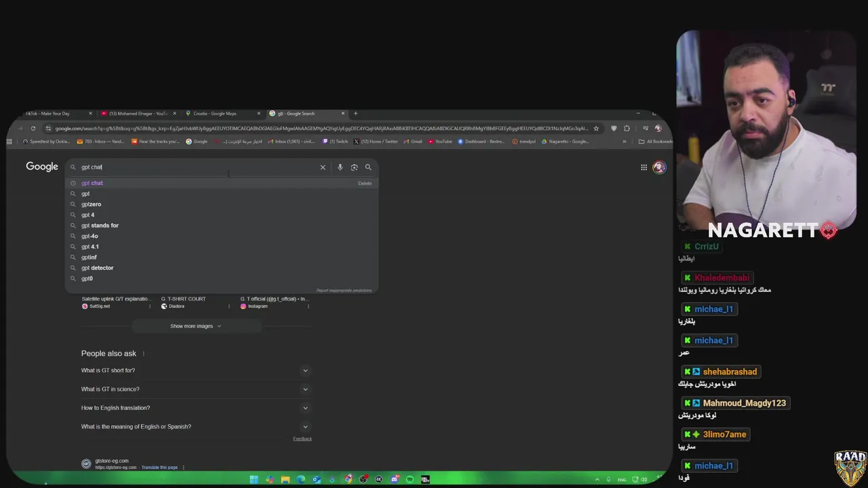Click Report inappropriate predictions
Image resolution: width=868 pixels, height=488 pixels.
[344, 290]
